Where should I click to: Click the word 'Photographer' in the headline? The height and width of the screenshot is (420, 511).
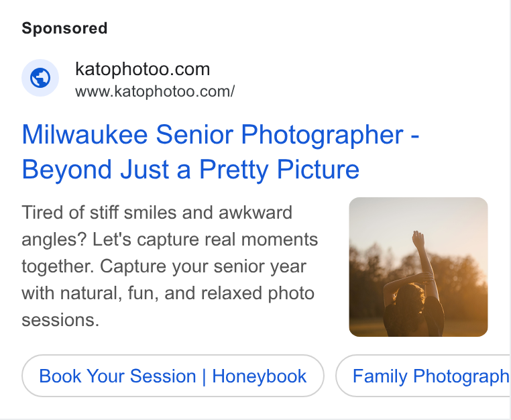coord(323,135)
